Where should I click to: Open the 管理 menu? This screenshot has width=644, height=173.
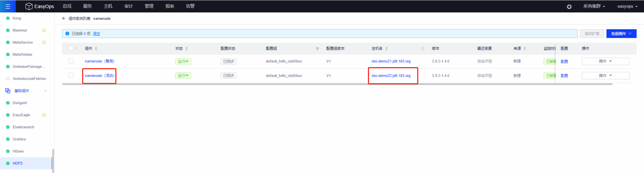pos(149,6)
